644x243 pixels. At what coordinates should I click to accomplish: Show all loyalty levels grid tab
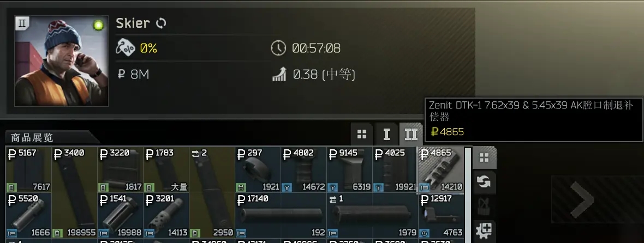362,134
